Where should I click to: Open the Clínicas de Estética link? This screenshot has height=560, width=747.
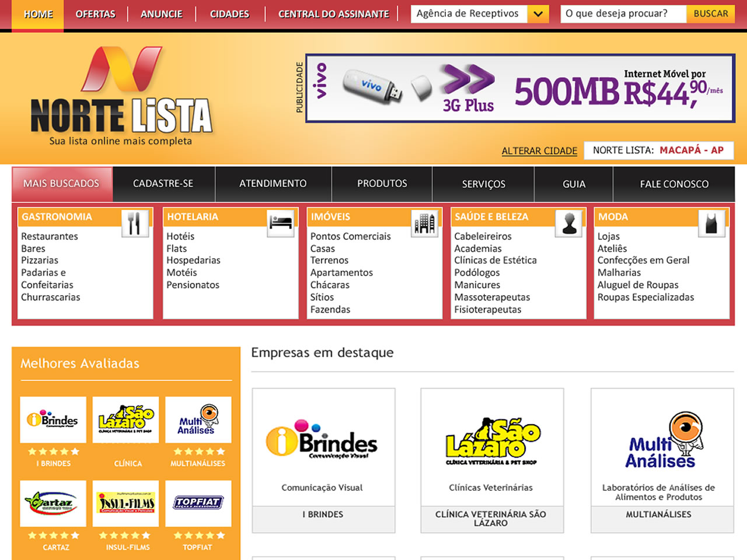point(495,260)
